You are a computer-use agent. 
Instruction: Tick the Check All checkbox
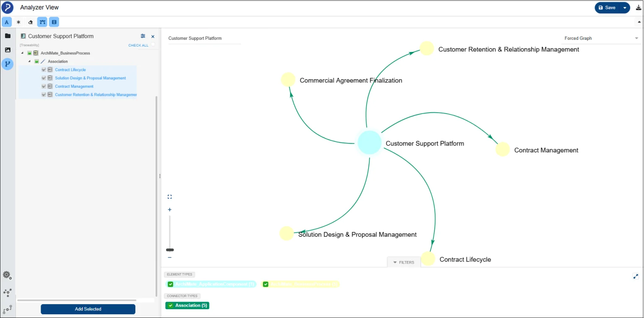[153, 44]
